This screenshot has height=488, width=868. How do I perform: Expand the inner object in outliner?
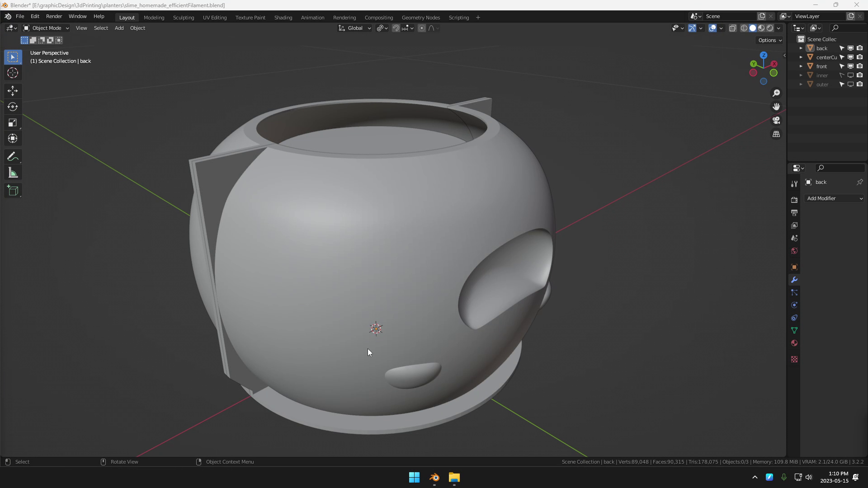pos(801,75)
